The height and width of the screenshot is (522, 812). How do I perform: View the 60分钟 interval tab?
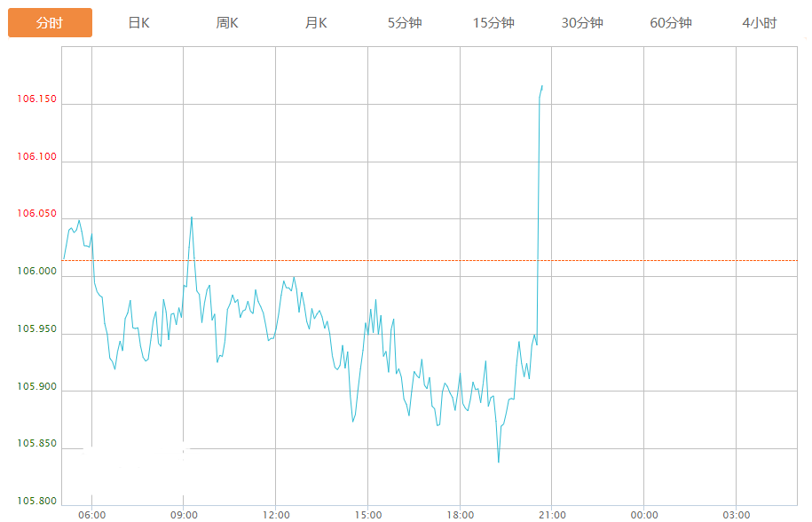coord(671,23)
